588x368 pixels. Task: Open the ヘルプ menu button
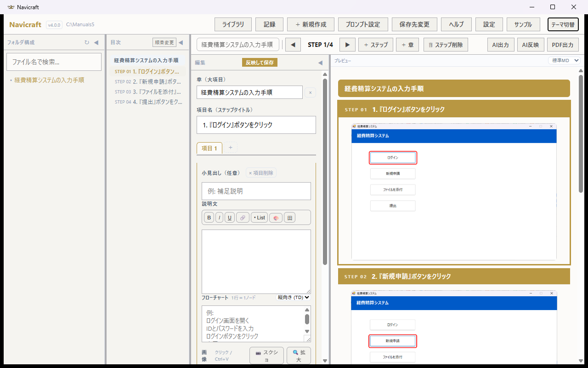(456, 24)
